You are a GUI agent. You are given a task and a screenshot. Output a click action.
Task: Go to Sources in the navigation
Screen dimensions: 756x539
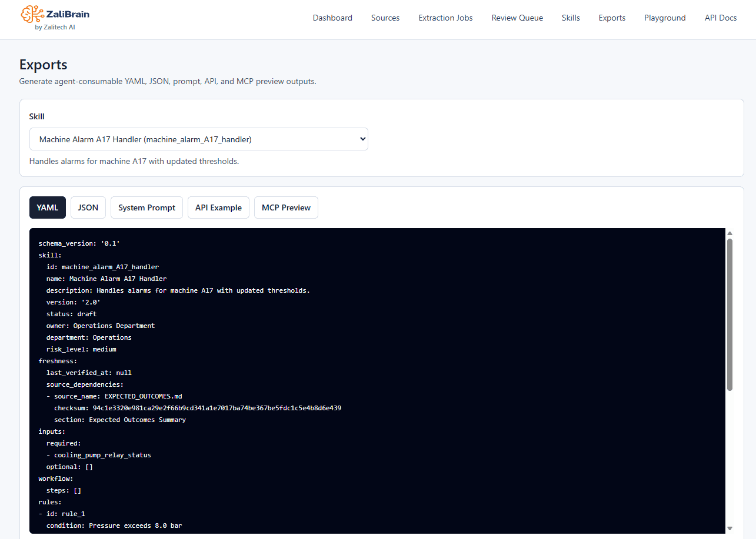tap(385, 18)
